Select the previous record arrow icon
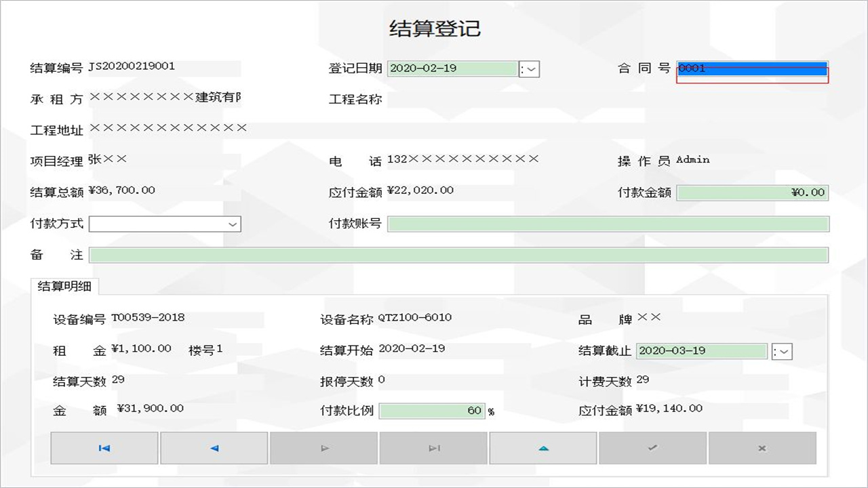868x488 pixels. pos(214,447)
